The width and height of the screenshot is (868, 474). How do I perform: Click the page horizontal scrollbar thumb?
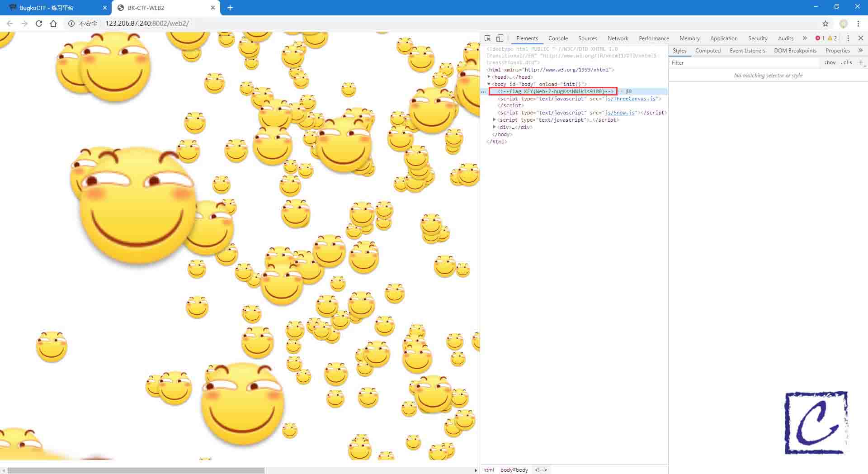pyautogui.click(x=136, y=470)
